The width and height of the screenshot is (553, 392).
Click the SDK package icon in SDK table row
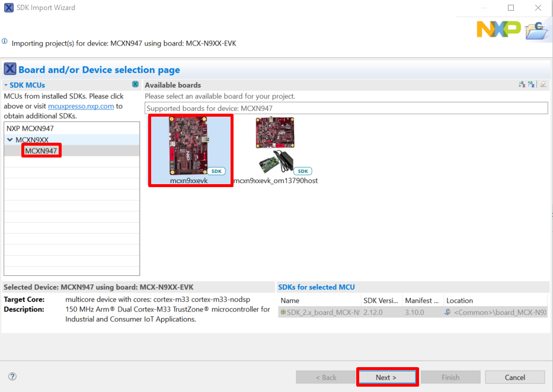[283, 312]
